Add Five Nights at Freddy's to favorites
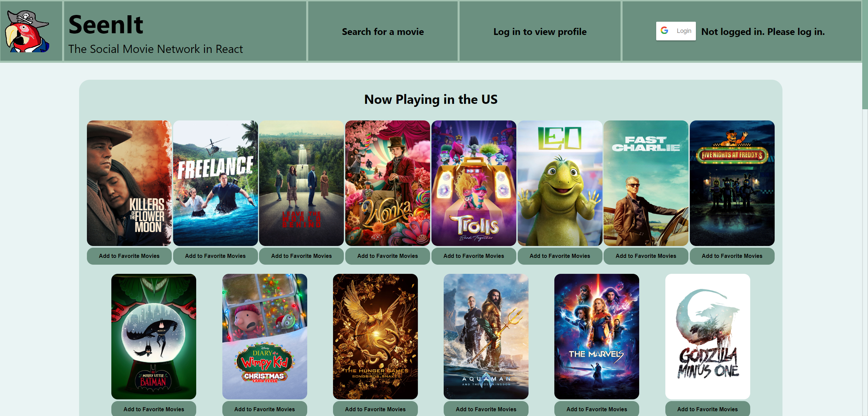868x416 pixels. tap(732, 256)
